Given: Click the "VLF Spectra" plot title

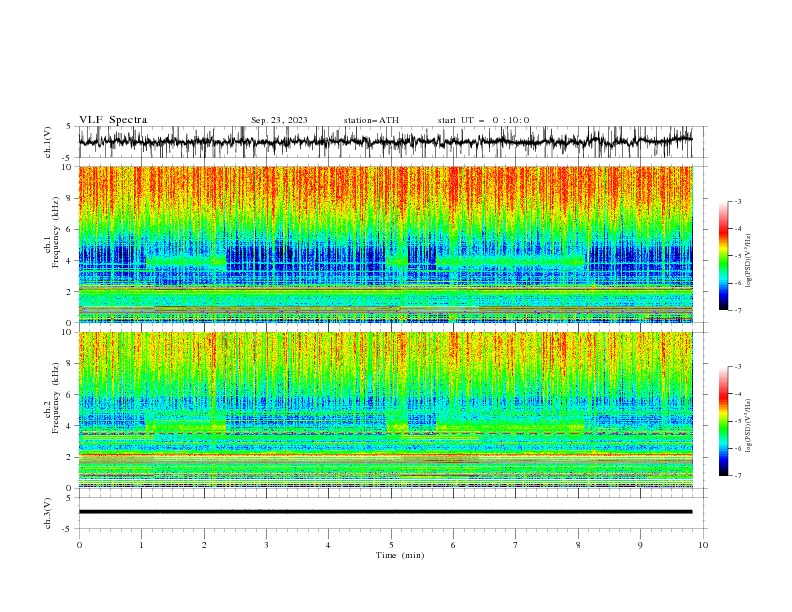Looking at the screenshot, I should pyautogui.click(x=113, y=120).
